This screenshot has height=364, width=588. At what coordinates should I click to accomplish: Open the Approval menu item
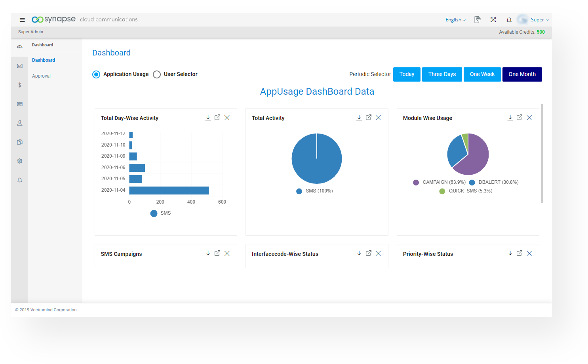pyautogui.click(x=41, y=76)
